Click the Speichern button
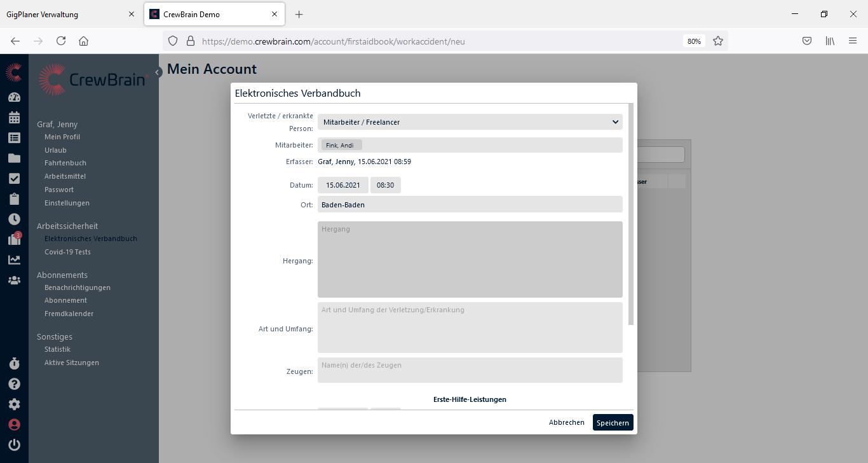Screen dimensions: 868x463 point(613,422)
